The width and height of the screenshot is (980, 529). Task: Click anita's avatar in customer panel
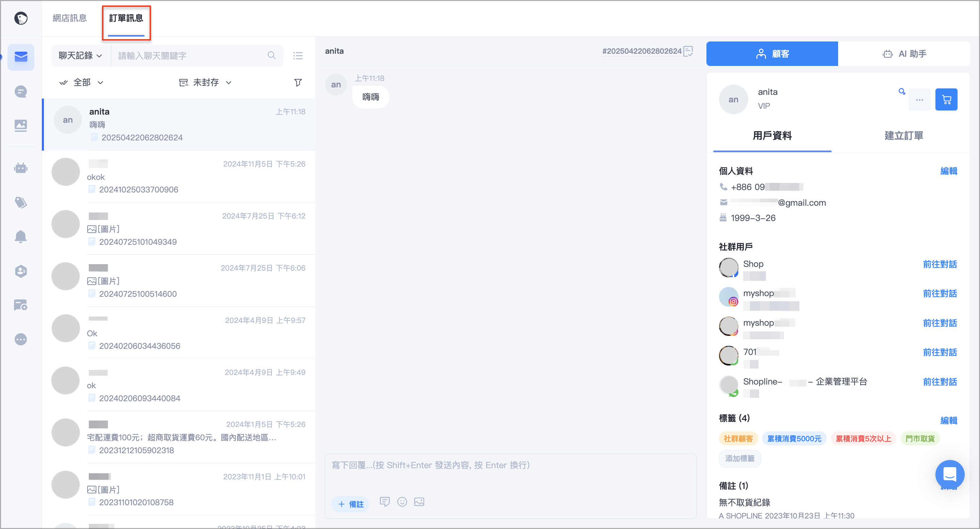[733, 100]
